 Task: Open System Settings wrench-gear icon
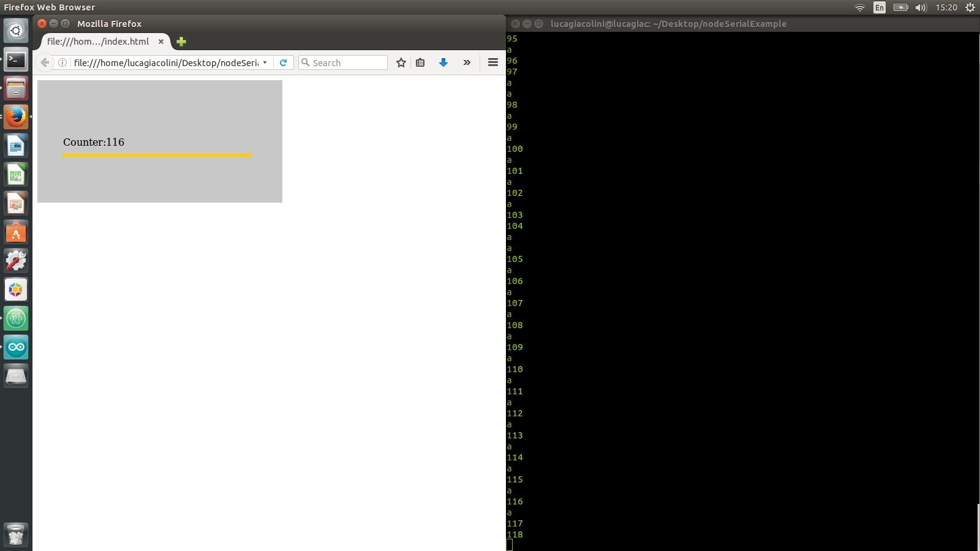point(16,261)
